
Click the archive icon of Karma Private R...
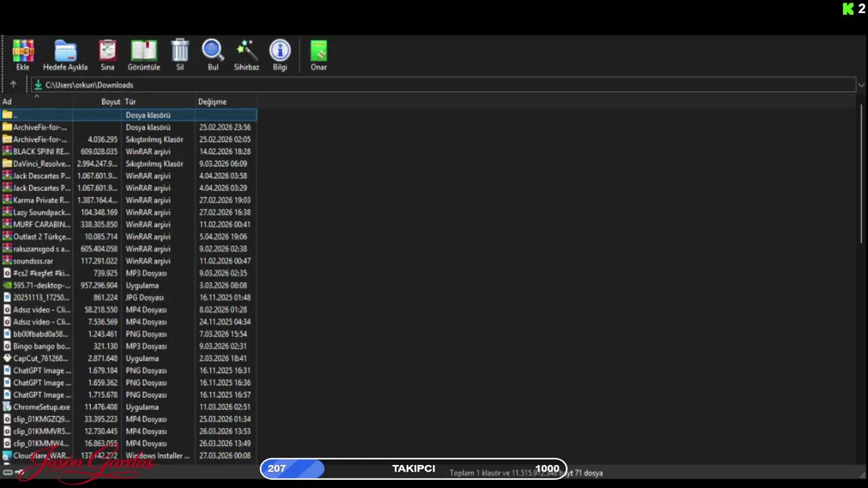point(7,201)
